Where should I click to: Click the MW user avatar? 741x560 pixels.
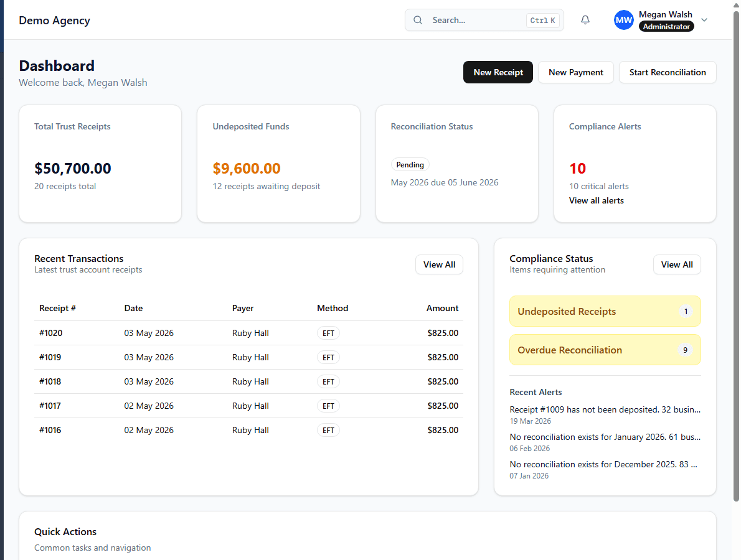(x=624, y=20)
